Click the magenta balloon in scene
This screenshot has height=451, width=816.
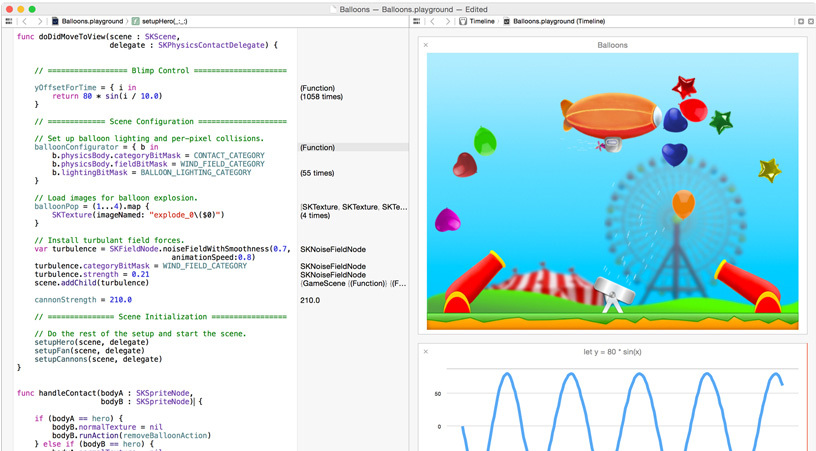(x=448, y=220)
